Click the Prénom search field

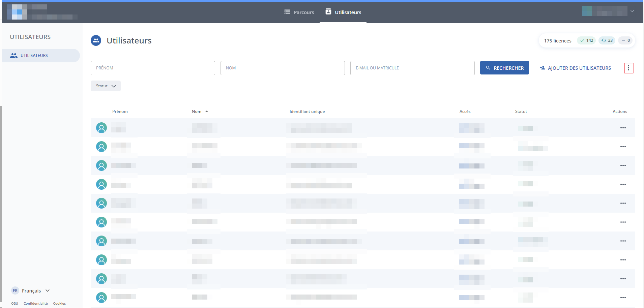[153, 68]
